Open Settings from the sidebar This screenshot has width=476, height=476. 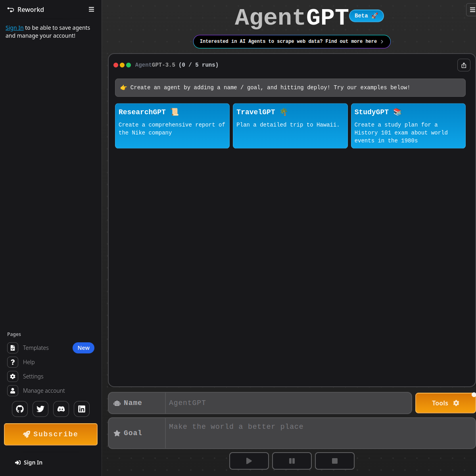[x=33, y=376]
